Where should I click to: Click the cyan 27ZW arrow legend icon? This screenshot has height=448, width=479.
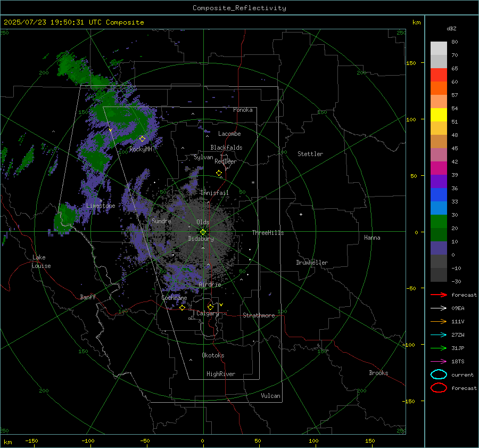click(439, 335)
